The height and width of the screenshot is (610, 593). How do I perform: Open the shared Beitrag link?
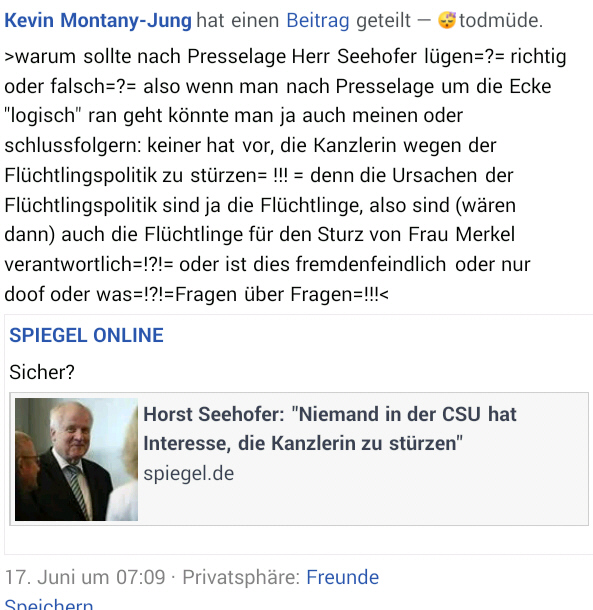click(318, 20)
